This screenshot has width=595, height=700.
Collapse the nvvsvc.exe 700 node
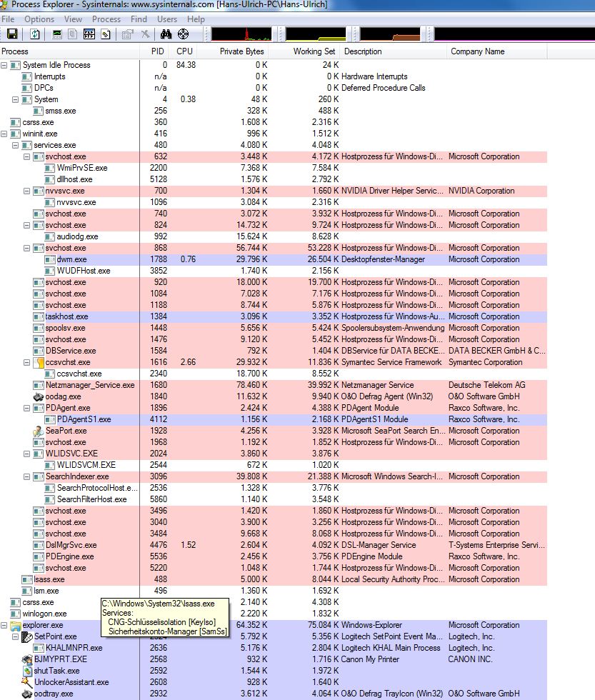click(x=26, y=191)
